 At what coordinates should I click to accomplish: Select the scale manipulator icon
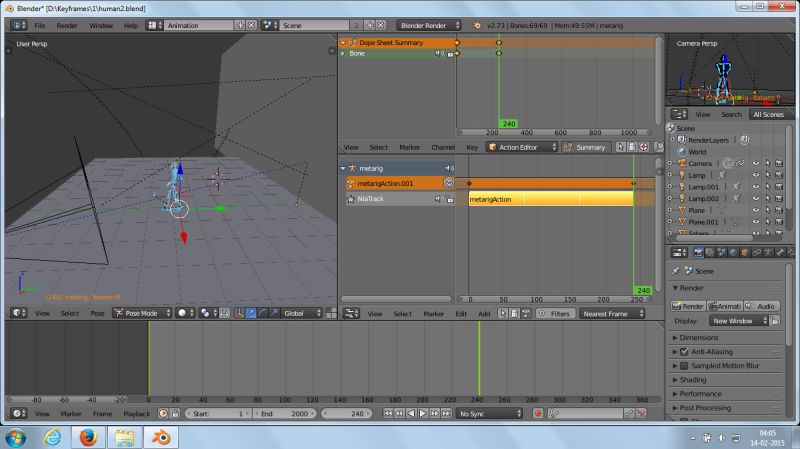[274, 313]
